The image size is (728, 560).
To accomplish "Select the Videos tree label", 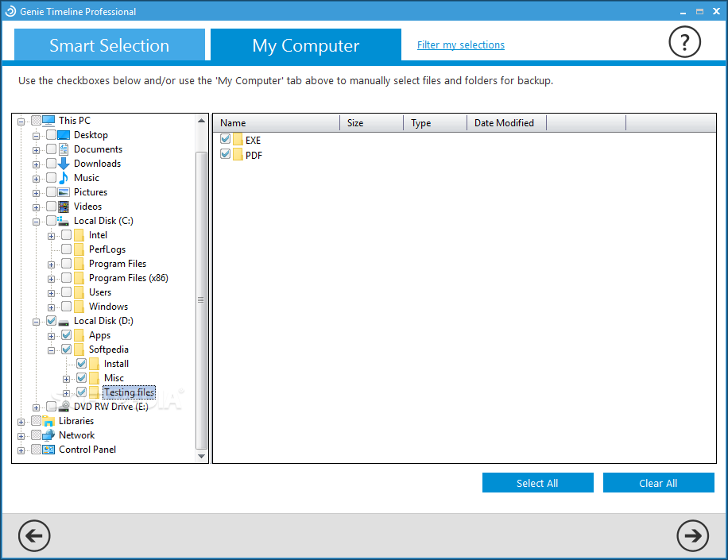I will (x=87, y=207).
